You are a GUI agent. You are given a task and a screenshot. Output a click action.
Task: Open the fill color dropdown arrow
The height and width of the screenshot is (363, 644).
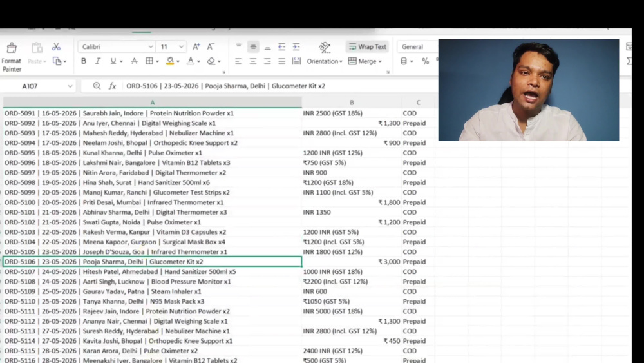click(x=178, y=62)
